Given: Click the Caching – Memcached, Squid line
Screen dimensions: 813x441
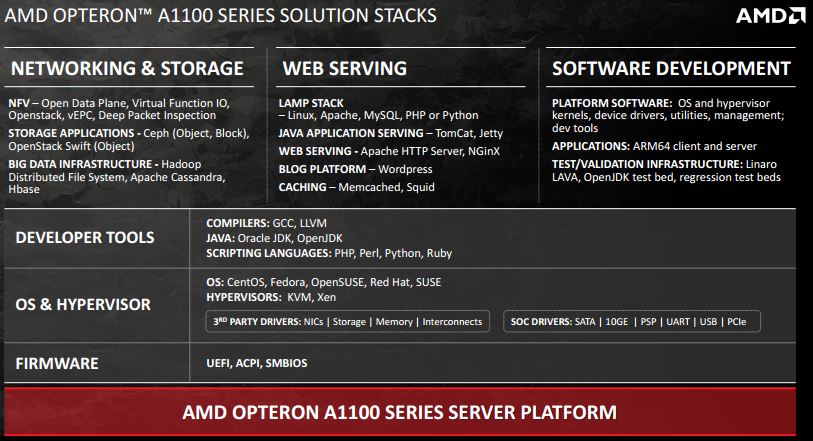Looking at the screenshot, I should [357, 187].
